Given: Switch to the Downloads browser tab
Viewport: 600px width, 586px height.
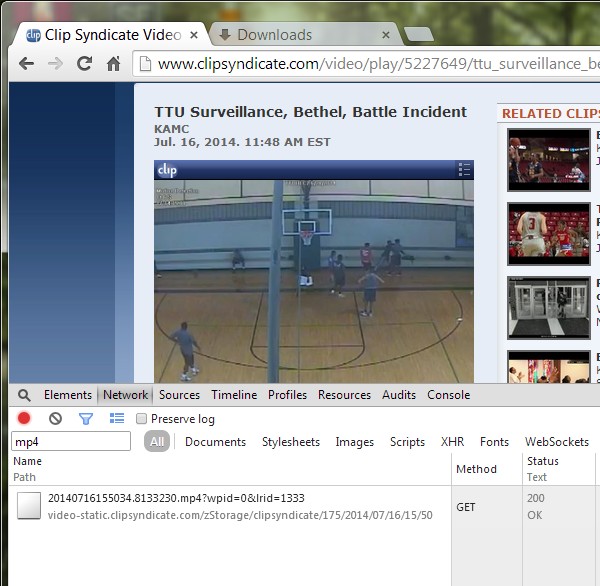Looking at the screenshot, I should point(275,35).
